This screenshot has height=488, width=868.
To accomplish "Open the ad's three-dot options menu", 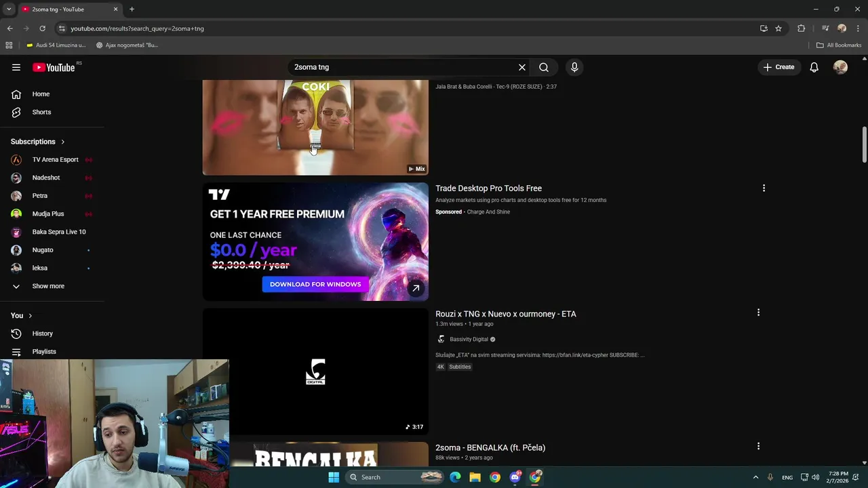I will [764, 188].
